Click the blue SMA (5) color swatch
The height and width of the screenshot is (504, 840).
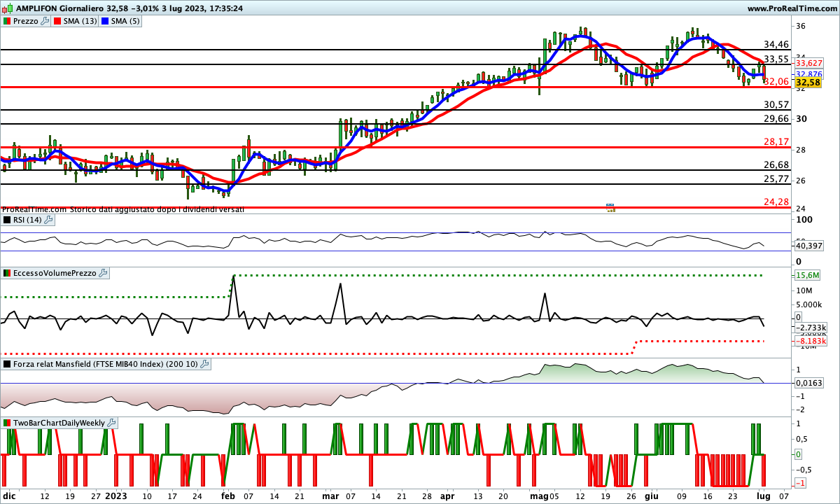(x=105, y=21)
